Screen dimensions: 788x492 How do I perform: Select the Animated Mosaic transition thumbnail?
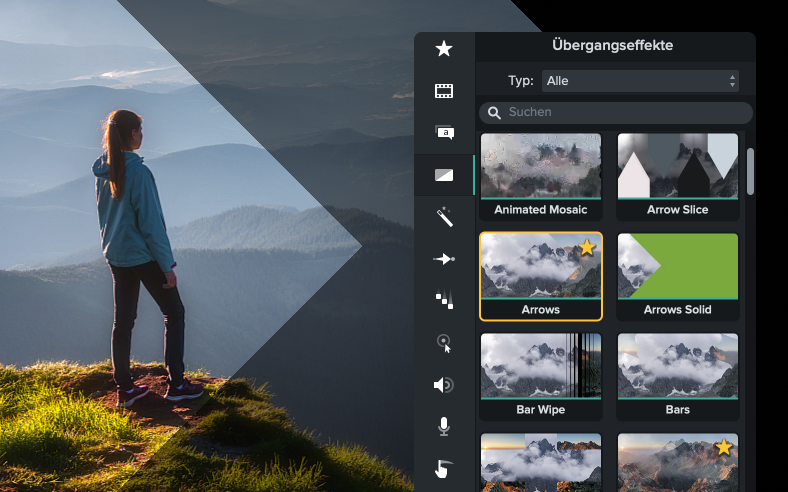click(541, 166)
